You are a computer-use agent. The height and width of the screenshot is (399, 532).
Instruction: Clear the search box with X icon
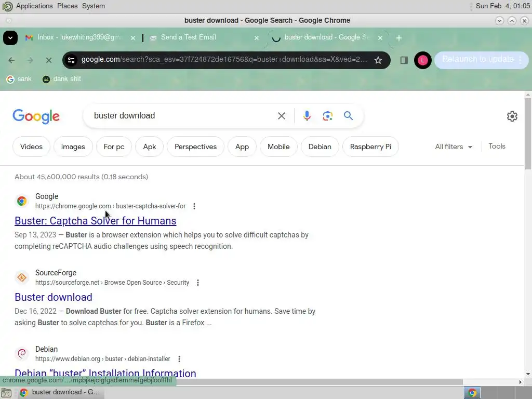coord(281,116)
